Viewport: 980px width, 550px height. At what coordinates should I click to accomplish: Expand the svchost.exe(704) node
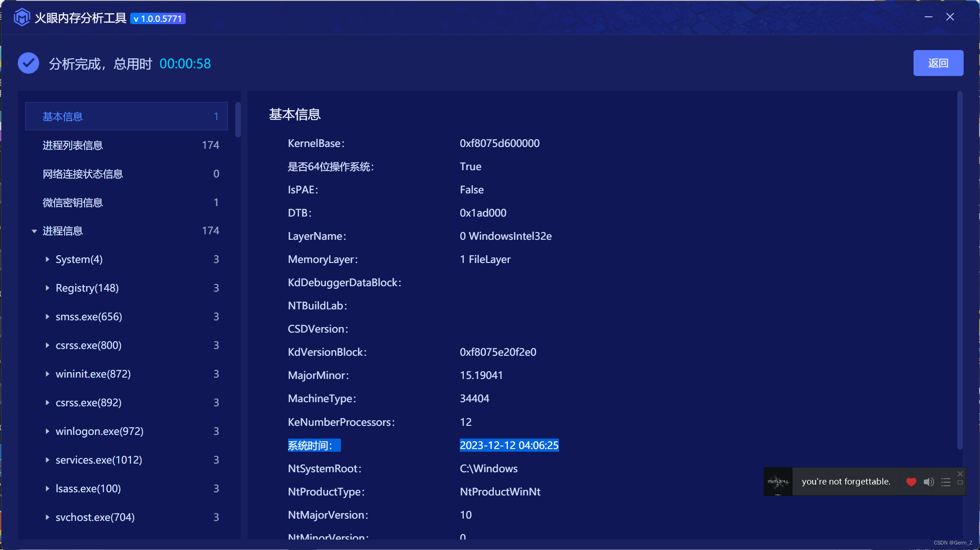tap(47, 517)
